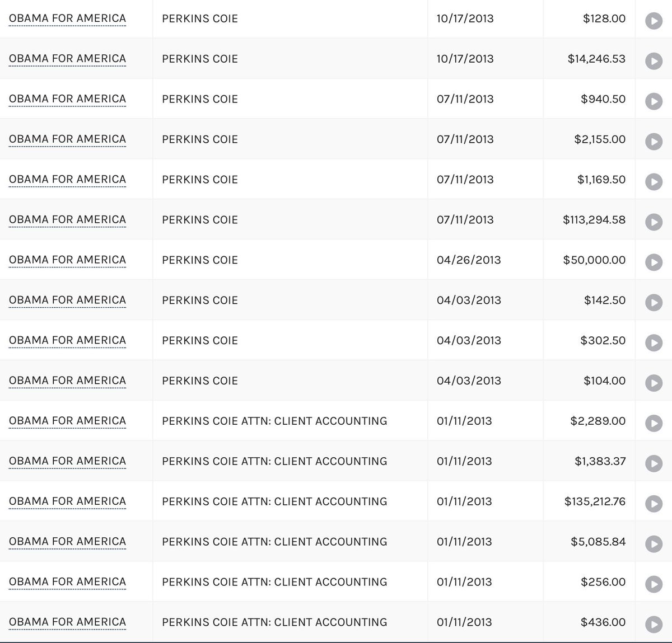Screen dimensions: 672x643
Task: Follow Obama for America link in $2,289.00 row
Action: [x=67, y=421]
